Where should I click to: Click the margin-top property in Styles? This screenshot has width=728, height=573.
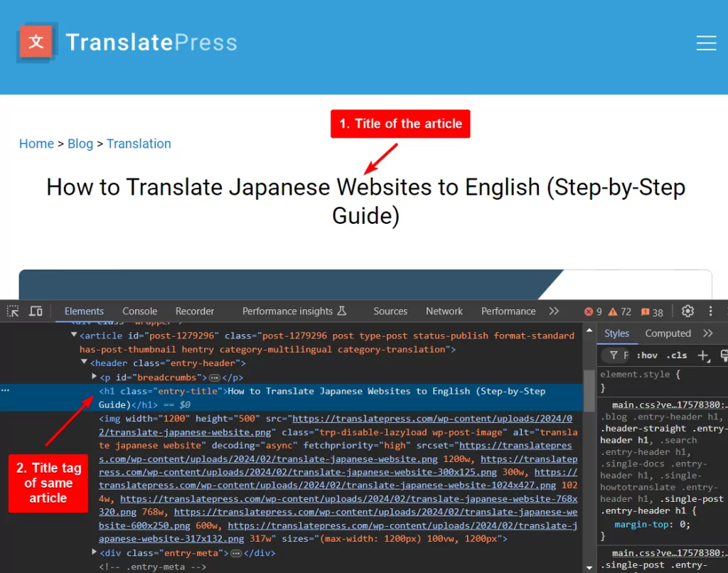(642, 524)
